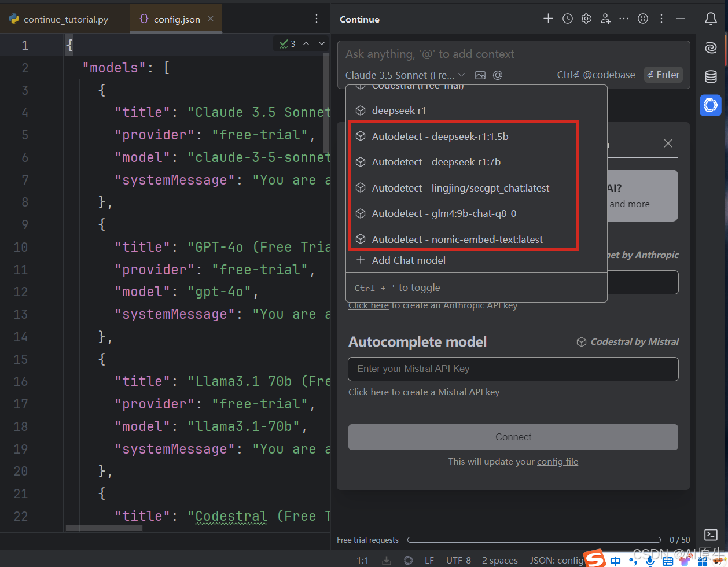This screenshot has width=728, height=567.
Task: Close the config.json editor tab
Action: pyautogui.click(x=211, y=19)
